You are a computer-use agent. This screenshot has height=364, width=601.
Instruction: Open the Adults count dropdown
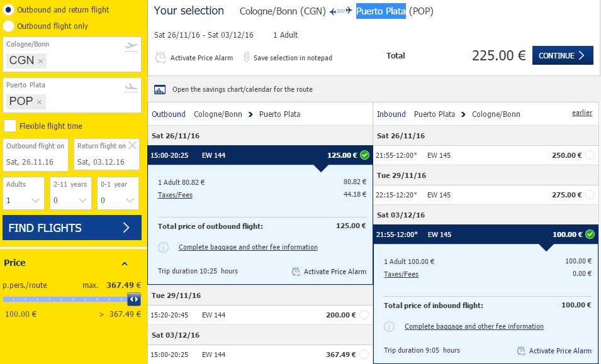23,193
